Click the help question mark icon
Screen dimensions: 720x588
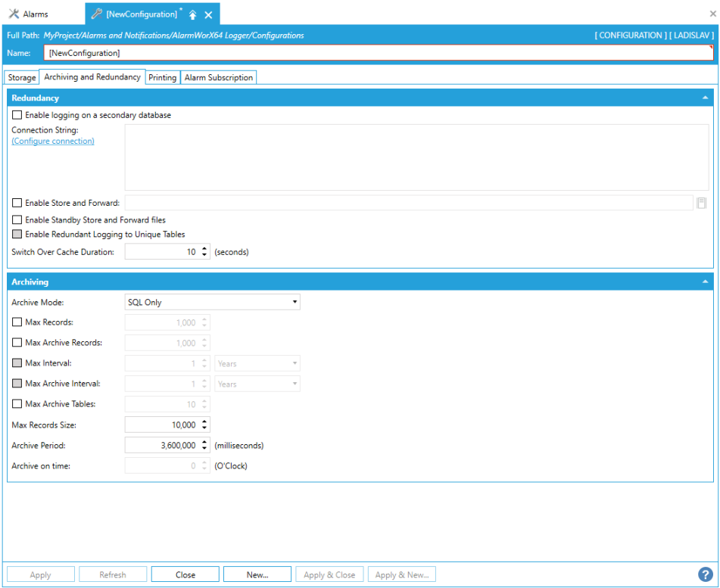pyautogui.click(x=705, y=574)
